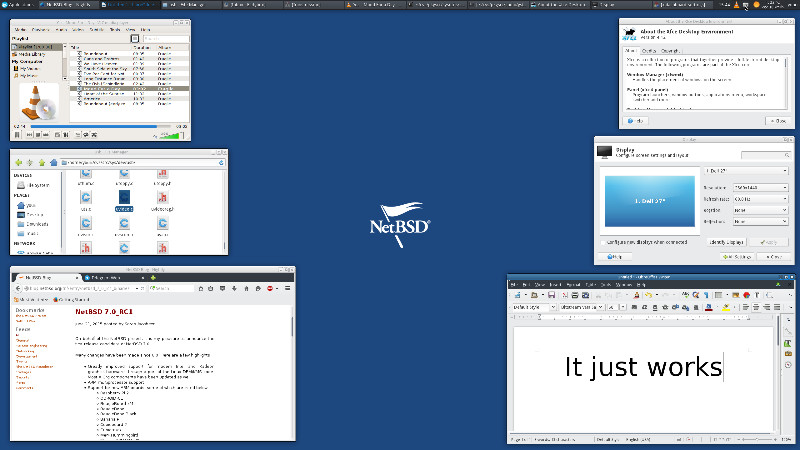The width and height of the screenshot is (800, 450).
Task: Switch to Credits tab in About Xfce
Action: [x=648, y=50]
